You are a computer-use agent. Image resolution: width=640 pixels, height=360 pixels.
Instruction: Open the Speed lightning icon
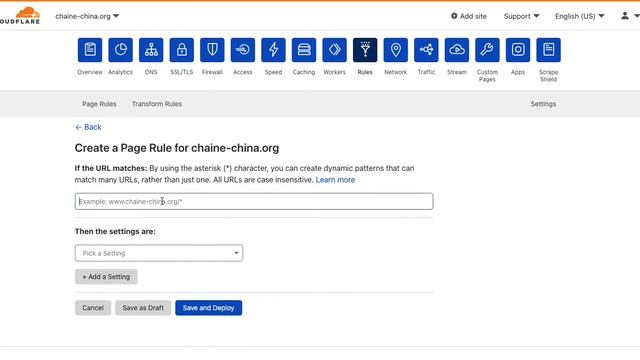coord(273,50)
